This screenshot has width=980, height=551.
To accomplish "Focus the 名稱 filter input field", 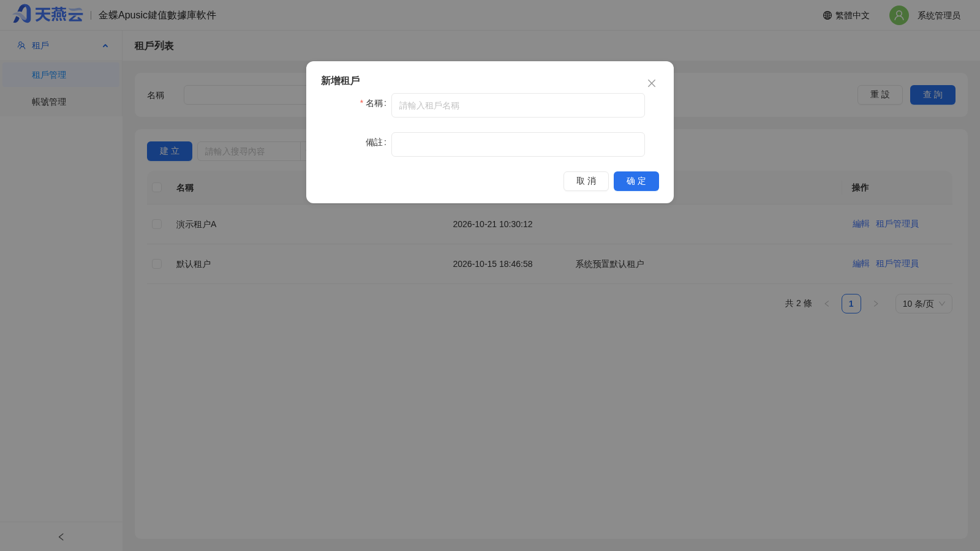I will coord(245,95).
